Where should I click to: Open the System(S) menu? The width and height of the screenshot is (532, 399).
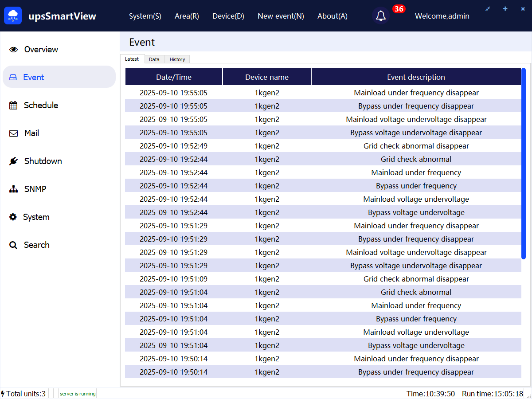tap(145, 16)
